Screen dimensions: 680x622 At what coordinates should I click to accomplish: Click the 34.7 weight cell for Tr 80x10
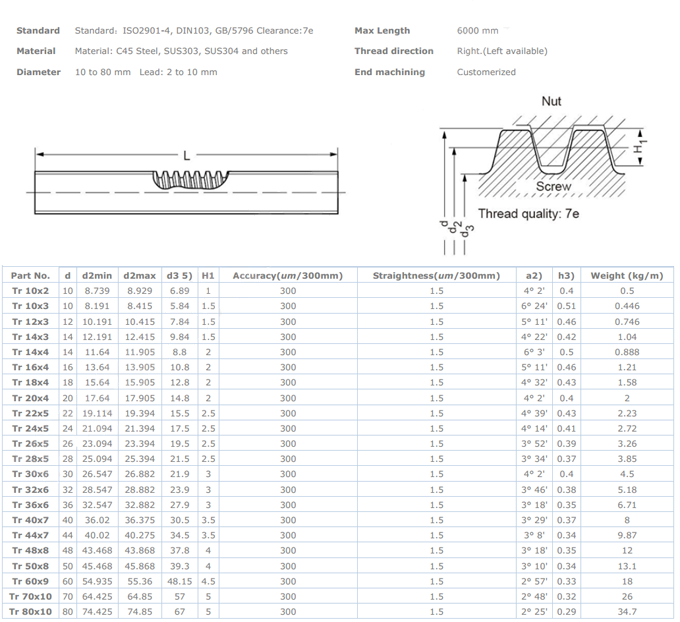(x=627, y=611)
